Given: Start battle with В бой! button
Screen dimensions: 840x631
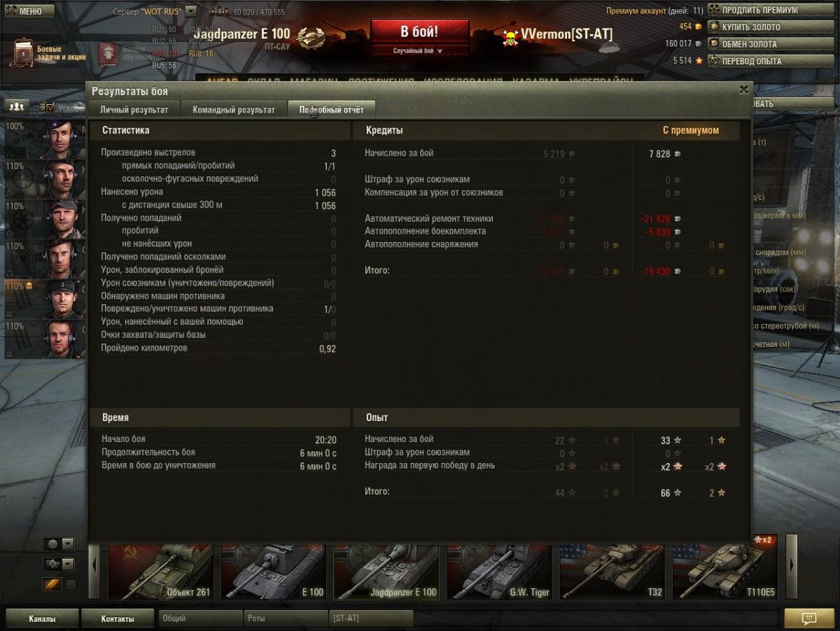Looking at the screenshot, I should tap(419, 32).
